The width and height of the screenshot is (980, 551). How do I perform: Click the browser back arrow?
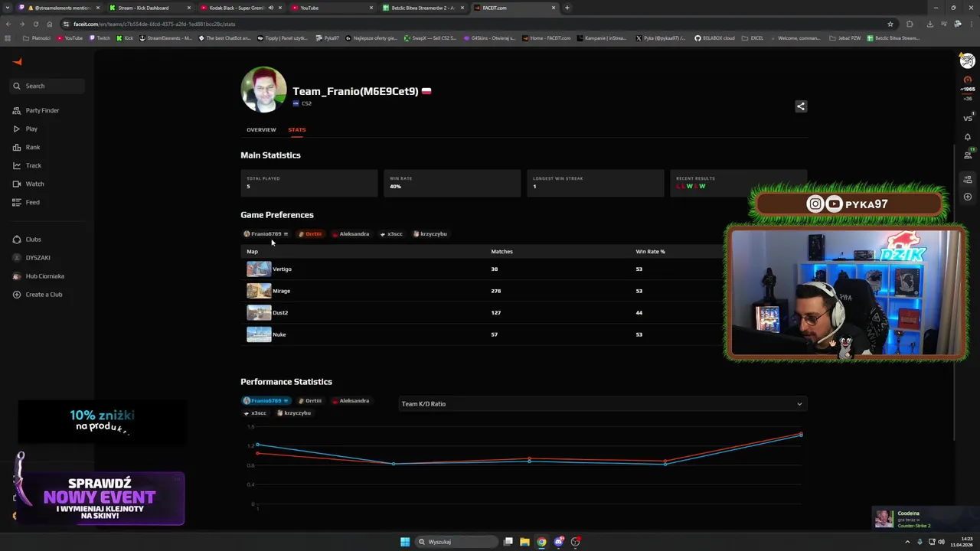tap(8, 24)
